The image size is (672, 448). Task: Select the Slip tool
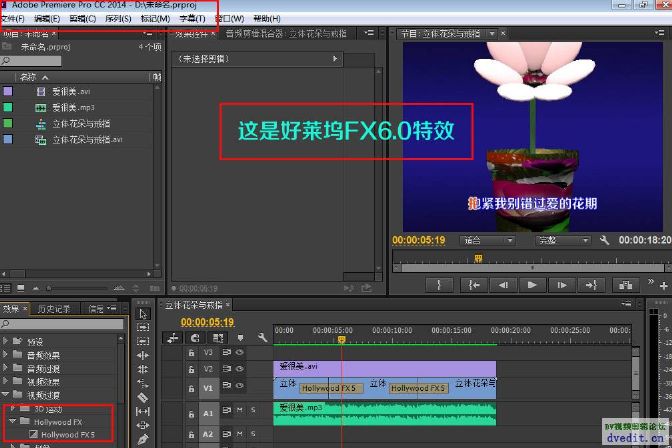(x=143, y=412)
